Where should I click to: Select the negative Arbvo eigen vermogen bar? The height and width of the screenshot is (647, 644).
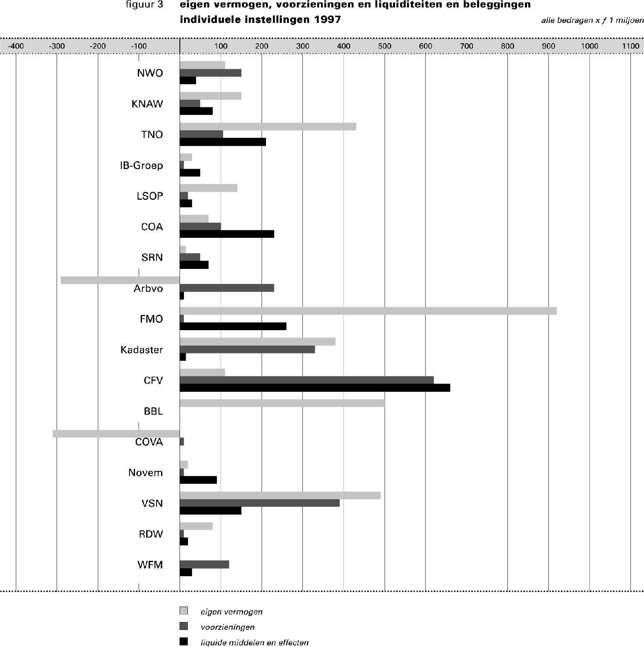[121, 279]
